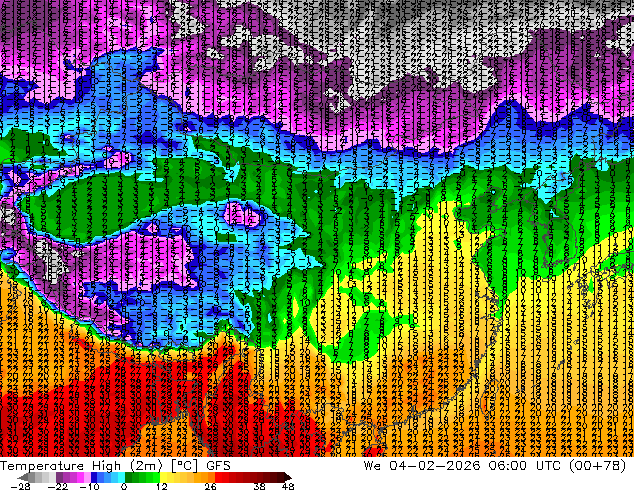The height and width of the screenshot is (490, 634).
Task: Click the dark green legend swatch above 0
Action: pos(129,477)
